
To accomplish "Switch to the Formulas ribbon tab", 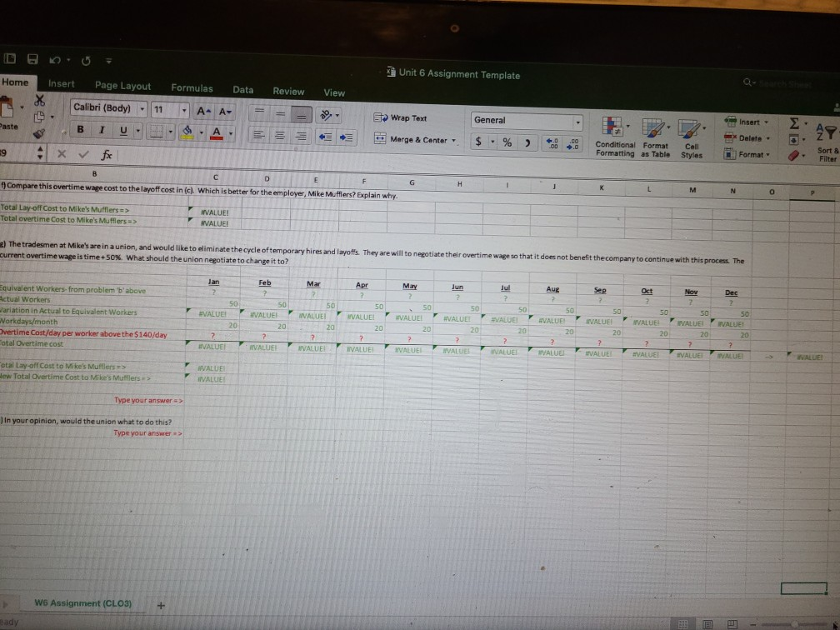I will (192, 87).
